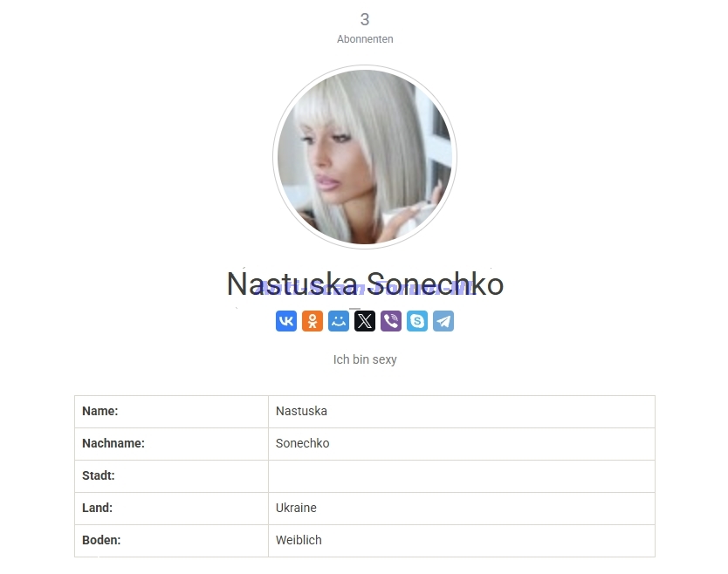The height and width of the screenshot is (574, 728).
Task: Click the Odnoklassniki share icon
Action: pyautogui.click(x=312, y=321)
